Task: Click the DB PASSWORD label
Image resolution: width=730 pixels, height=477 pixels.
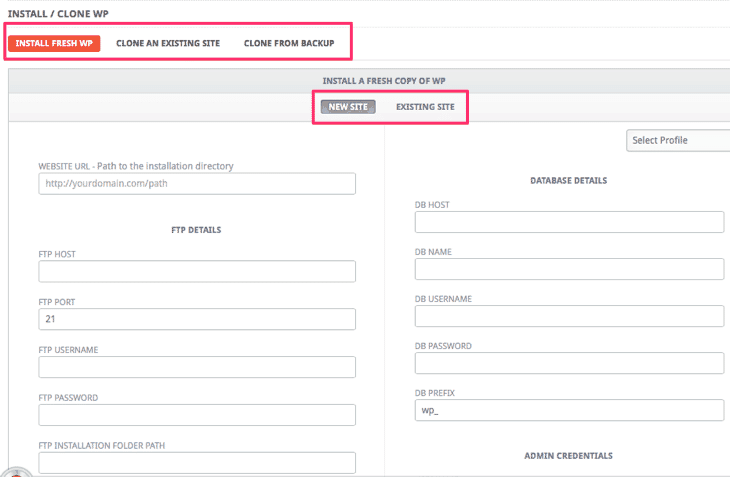Action: point(443,346)
